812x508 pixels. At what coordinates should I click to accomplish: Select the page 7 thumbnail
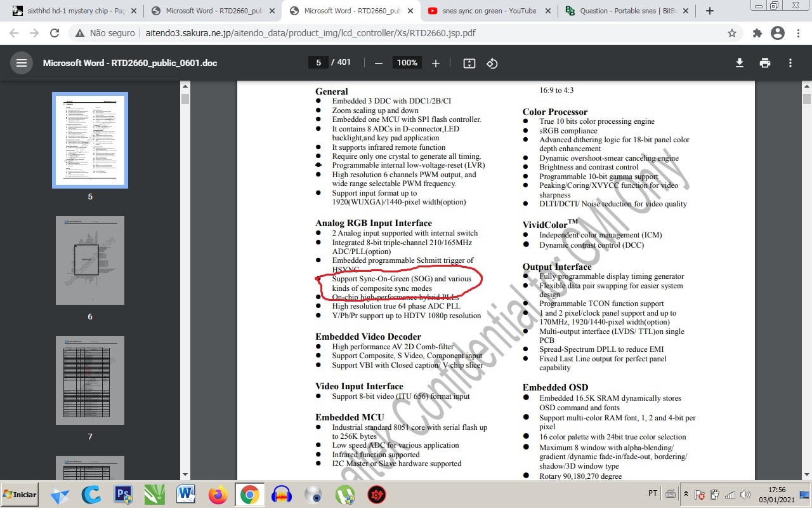(x=90, y=380)
